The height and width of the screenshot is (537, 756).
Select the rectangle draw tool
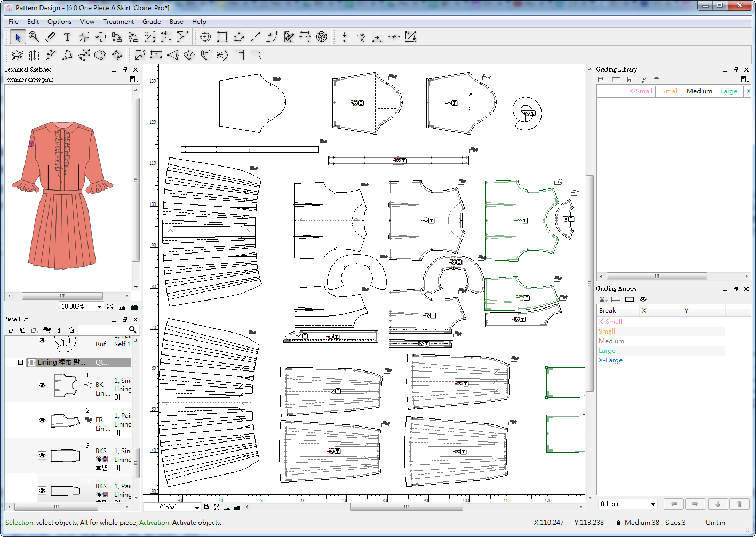coord(222,37)
